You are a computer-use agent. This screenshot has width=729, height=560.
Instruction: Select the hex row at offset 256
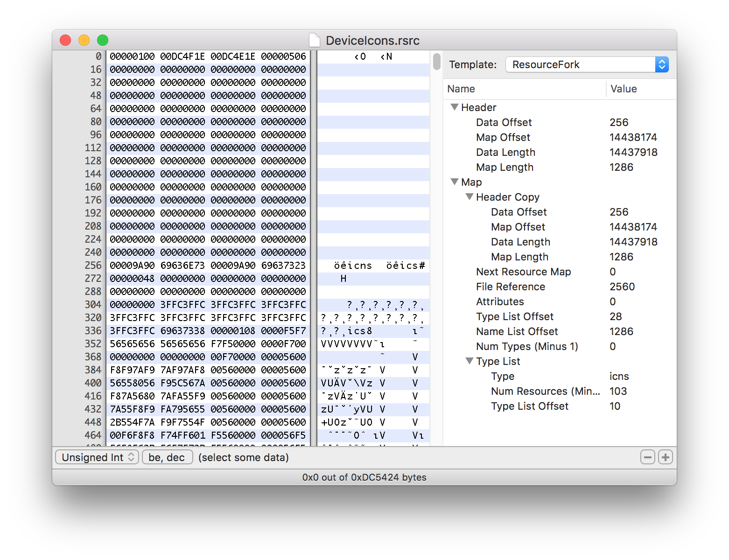tap(205, 266)
